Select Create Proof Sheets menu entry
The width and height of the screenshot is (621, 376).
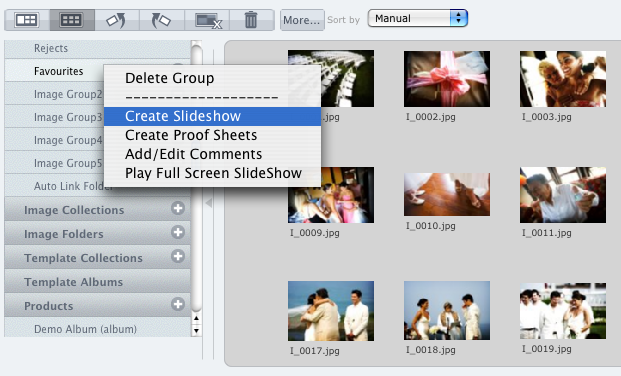[x=212, y=135]
